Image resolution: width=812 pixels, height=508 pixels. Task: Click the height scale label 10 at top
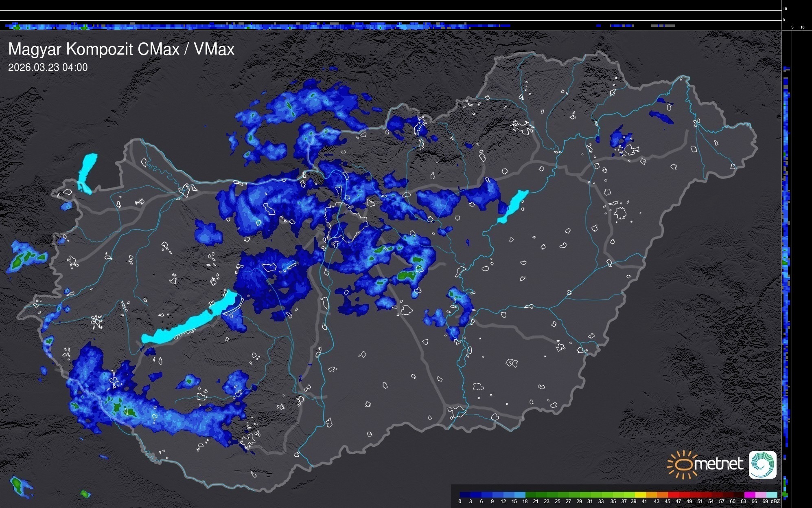785,9
